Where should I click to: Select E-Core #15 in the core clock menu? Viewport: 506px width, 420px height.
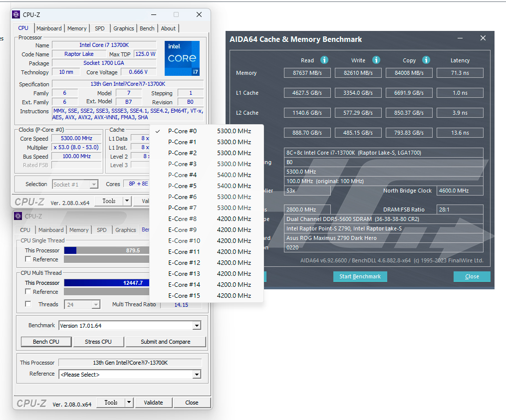[x=207, y=295]
